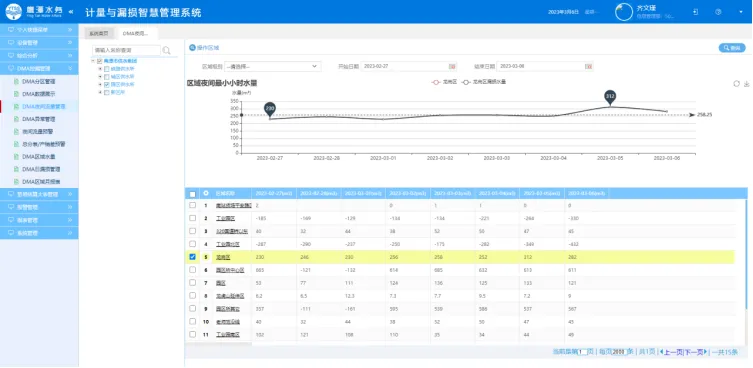753x368 pixels.
Task: Click the logout icon in header
Action: (x=695, y=12)
